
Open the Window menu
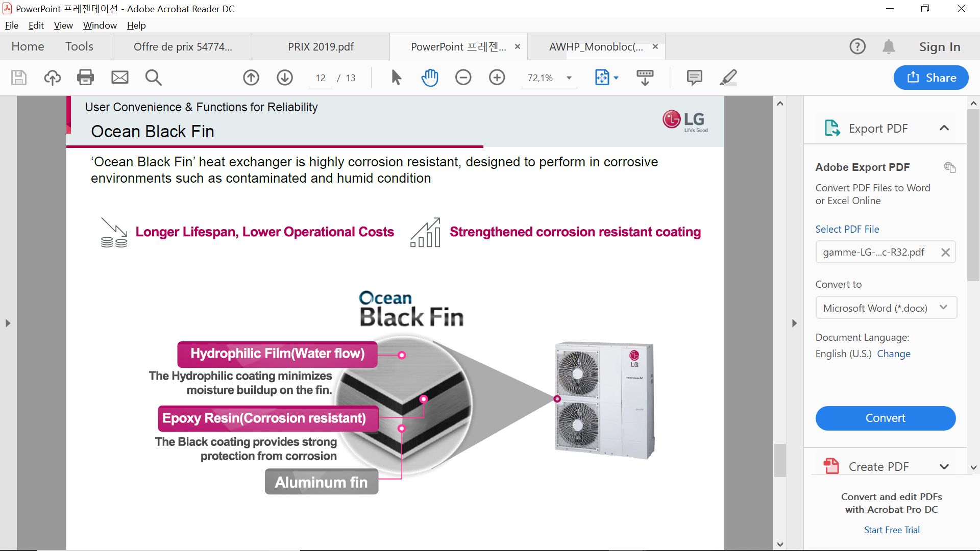[x=100, y=25]
